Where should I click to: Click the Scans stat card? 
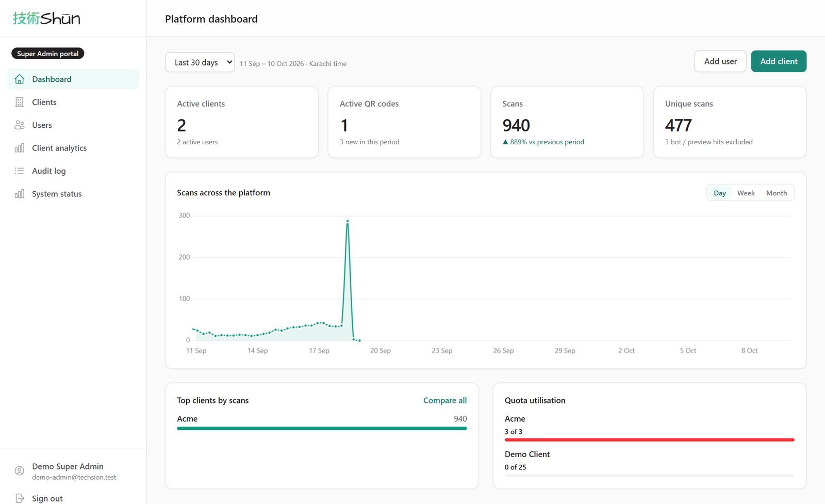[x=567, y=122]
